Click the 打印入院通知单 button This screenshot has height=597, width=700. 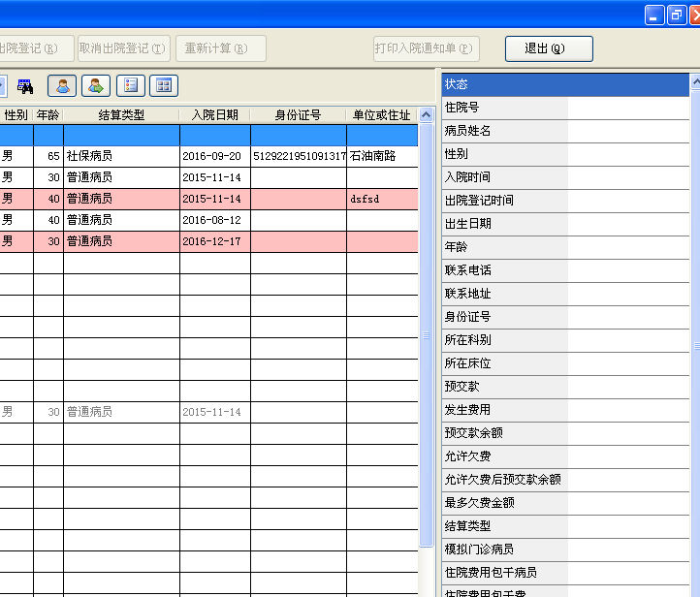[x=427, y=48]
